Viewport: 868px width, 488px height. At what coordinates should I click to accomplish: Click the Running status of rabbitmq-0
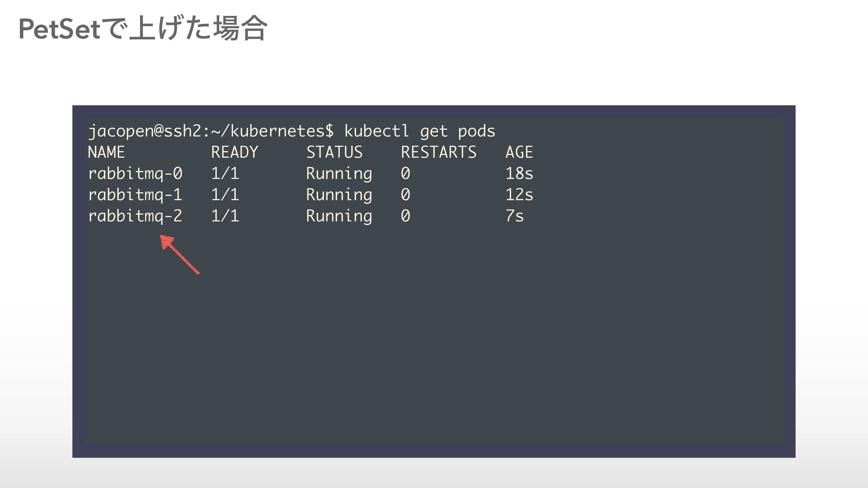[x=339, y=174]
